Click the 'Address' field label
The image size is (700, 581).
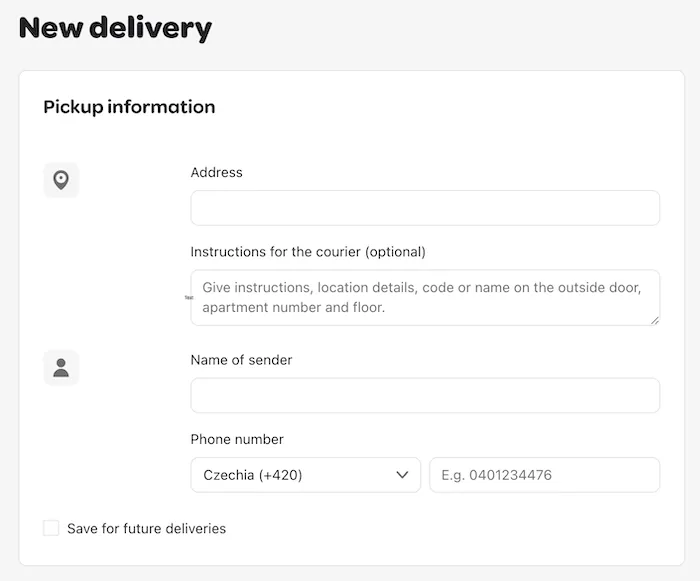pyautogui.click(x=217, y=172)
